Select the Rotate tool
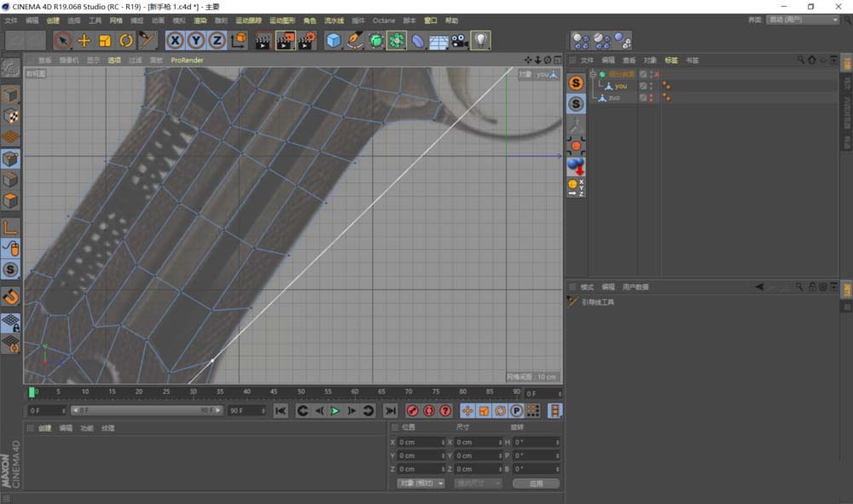Image resolution: width=853 pixels, height=504 pixels. pos(125,40)
